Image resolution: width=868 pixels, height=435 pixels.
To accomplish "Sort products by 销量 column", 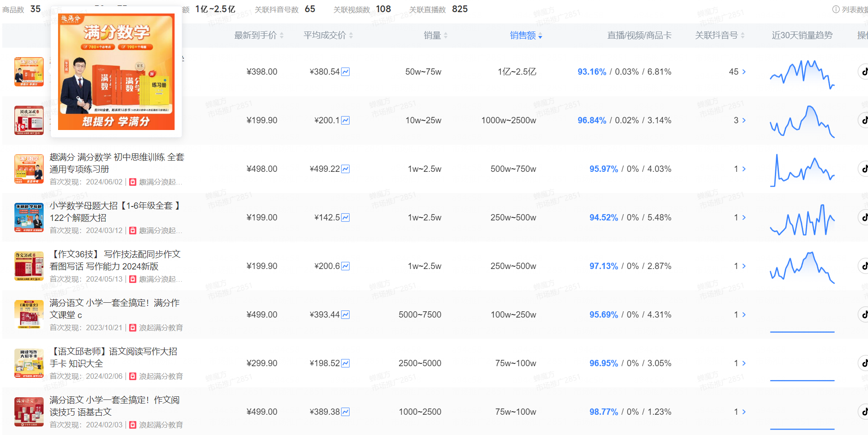I will coord(435,36).
